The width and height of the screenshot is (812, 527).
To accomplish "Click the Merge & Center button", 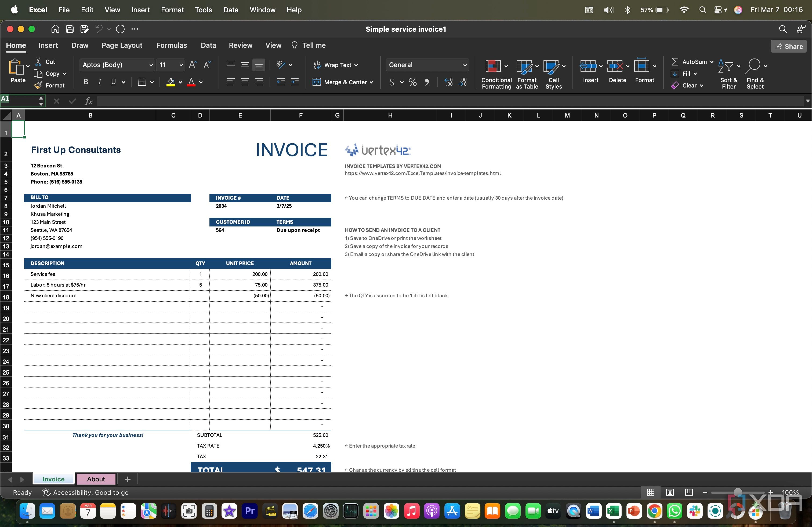I will pos(342,82).
